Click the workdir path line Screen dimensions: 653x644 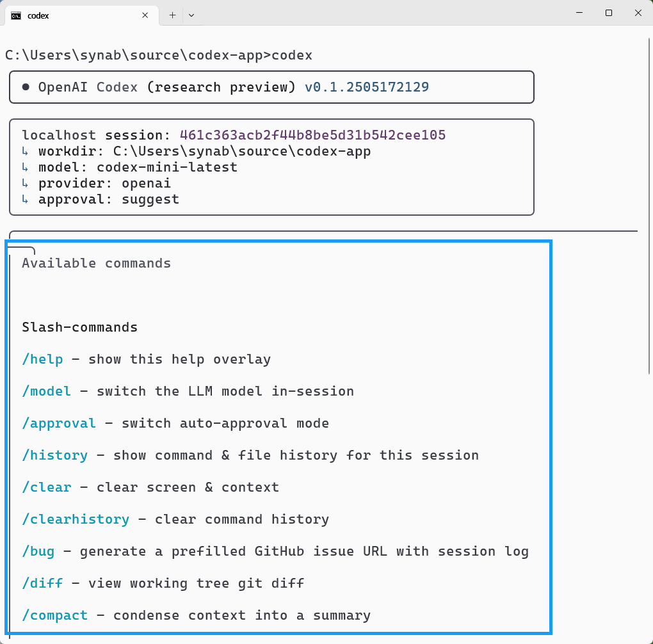(196, 151)
